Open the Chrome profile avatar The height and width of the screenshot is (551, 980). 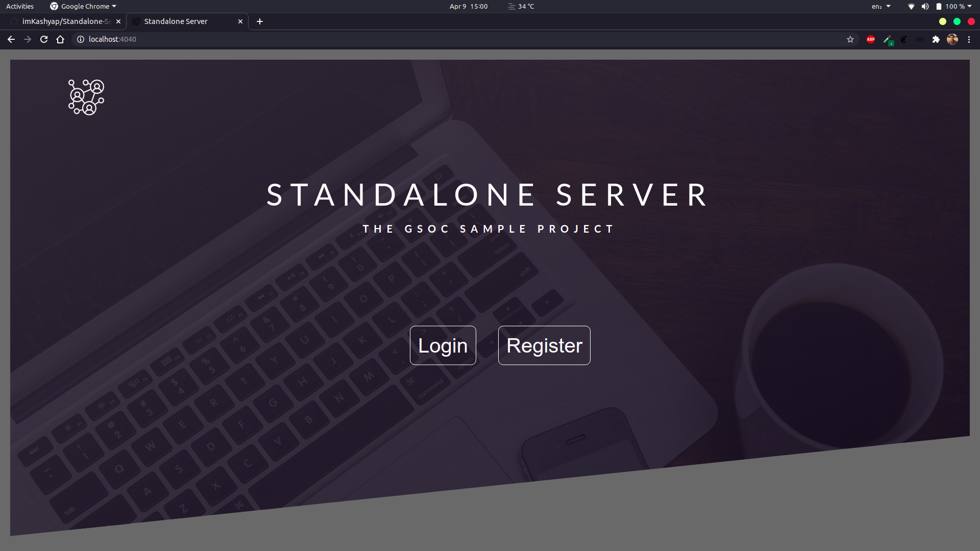coord(952,39)
